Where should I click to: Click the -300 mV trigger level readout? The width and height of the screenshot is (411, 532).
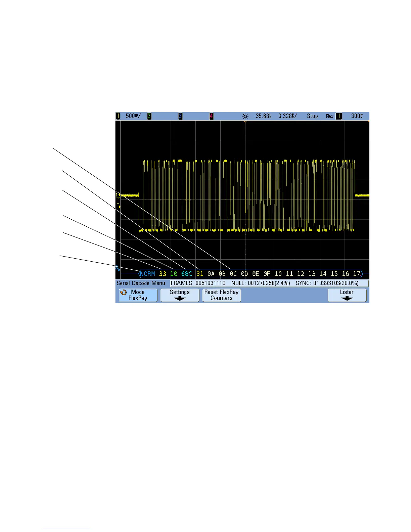[x=356, y=116]
